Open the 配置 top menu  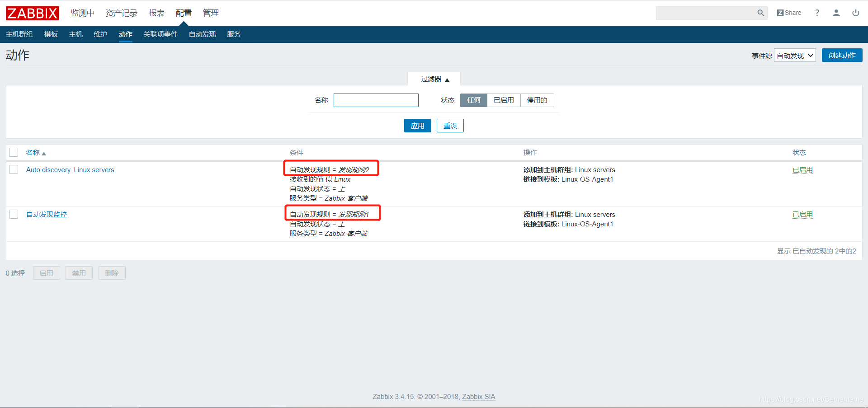click(184, 13)
